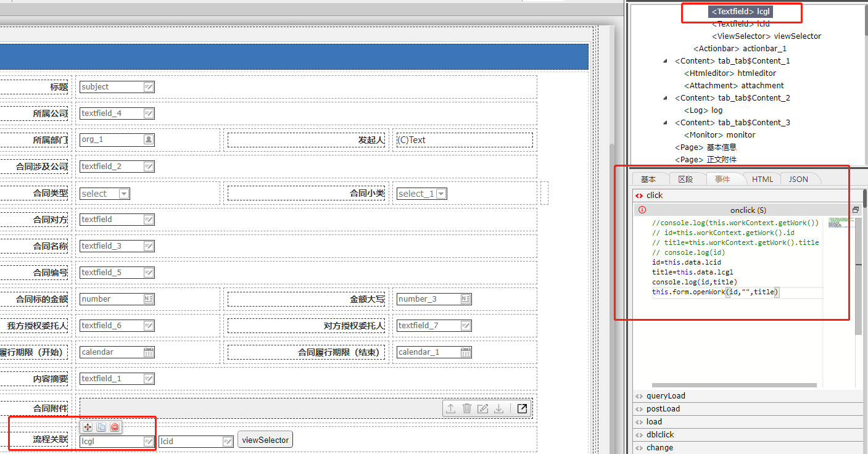Click the calendar icon in the calendar field

click(148, 352)
